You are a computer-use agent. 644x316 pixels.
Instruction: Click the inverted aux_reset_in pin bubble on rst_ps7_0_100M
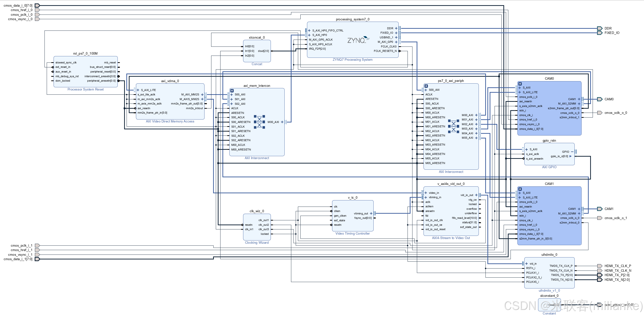pos(53,72)
